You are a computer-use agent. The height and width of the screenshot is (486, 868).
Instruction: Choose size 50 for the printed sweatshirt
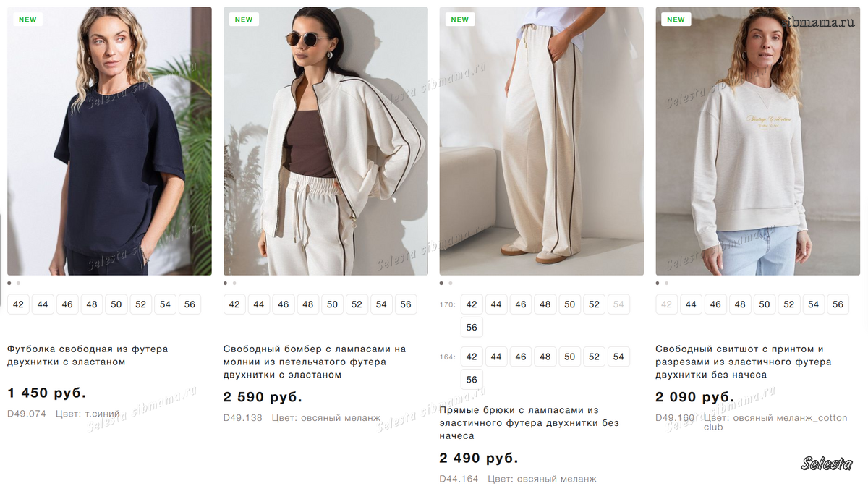765,304
